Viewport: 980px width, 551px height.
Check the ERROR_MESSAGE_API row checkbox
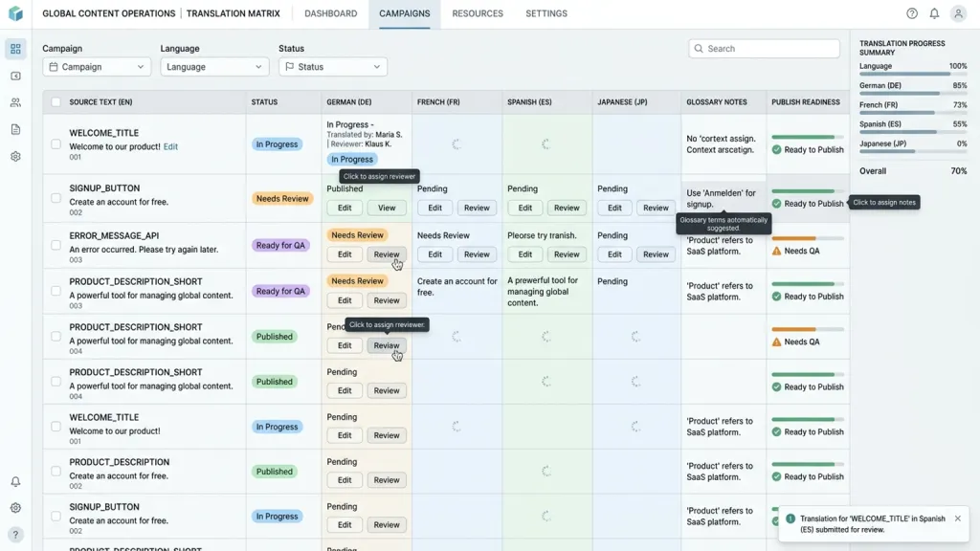coord(56,245)
